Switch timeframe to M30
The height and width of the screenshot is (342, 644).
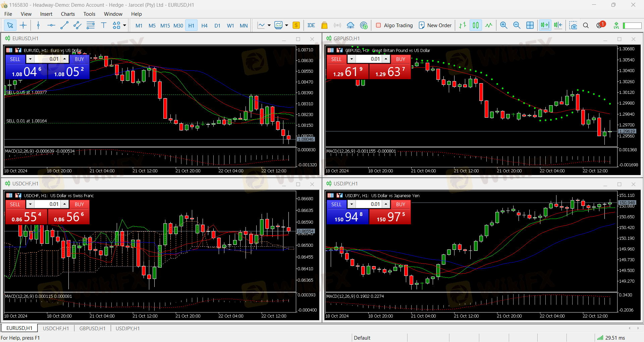(x=178, y=25)
